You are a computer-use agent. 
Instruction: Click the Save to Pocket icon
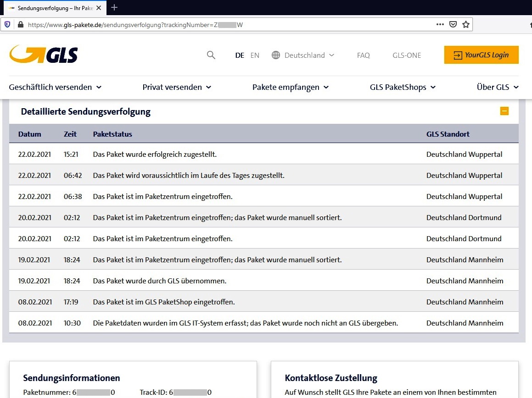pyautogui.click(x=453, y=25)
